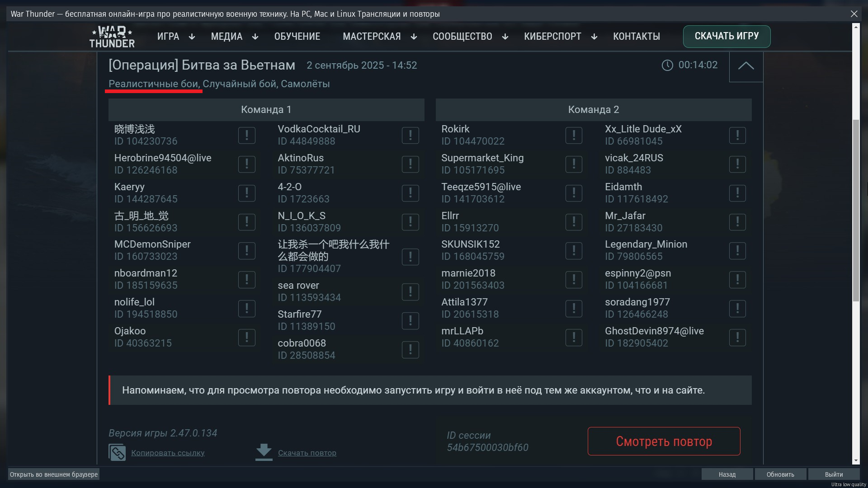Click report icon beside Mr_Jafar
The image size is (868, 488).
coord(737,222)
